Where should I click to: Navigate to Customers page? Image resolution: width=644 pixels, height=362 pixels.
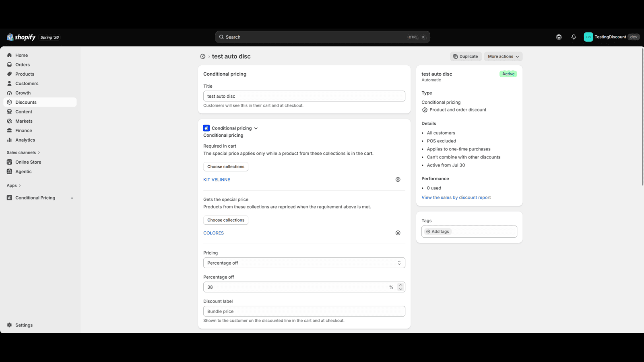click(40, 84)
